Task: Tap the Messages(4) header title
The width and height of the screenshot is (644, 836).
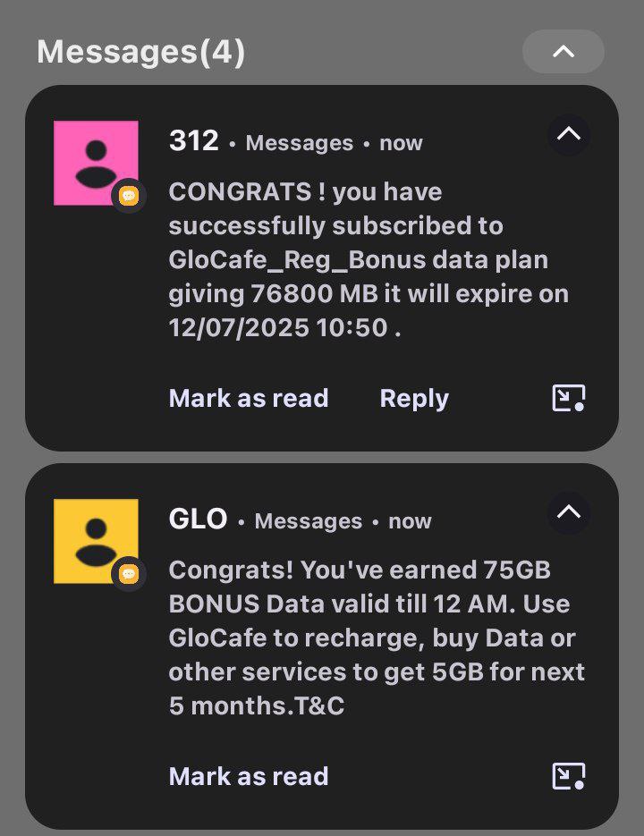Action: point(140,52)
